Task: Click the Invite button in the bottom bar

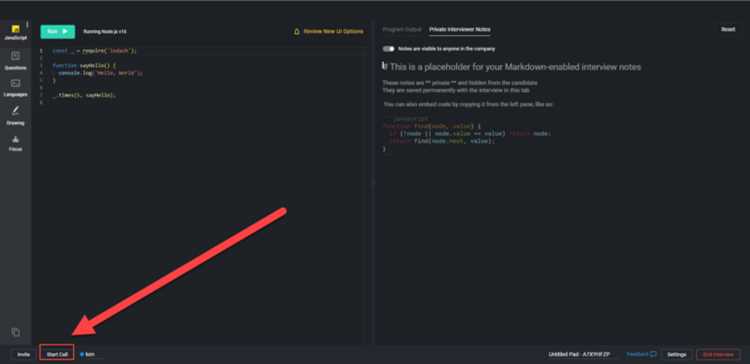Action: (x=23, y=354)
